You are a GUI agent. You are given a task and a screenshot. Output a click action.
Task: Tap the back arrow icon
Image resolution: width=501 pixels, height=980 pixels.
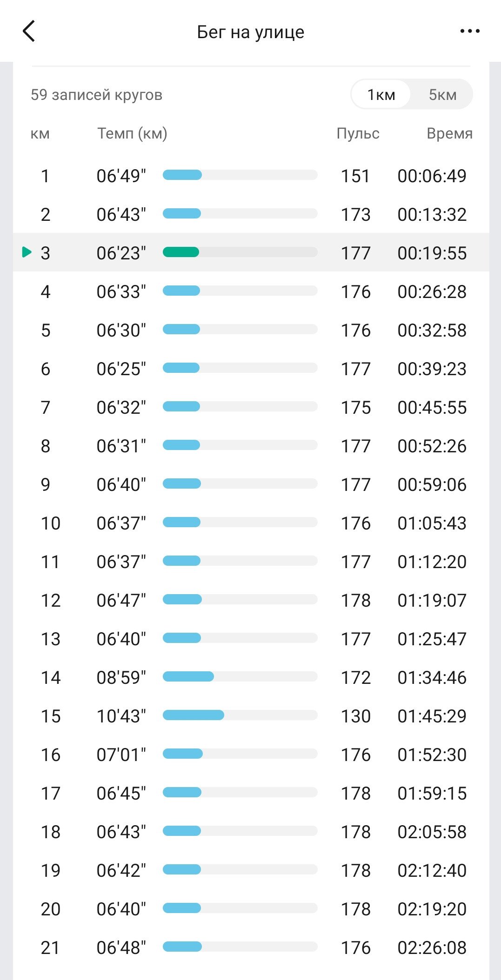click(x=29, y=31)
